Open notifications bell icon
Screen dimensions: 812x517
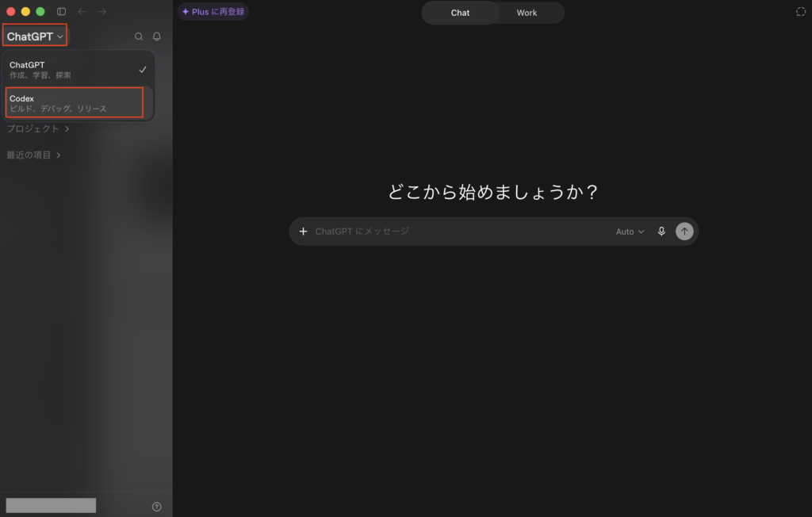click(x=156, y=36)
